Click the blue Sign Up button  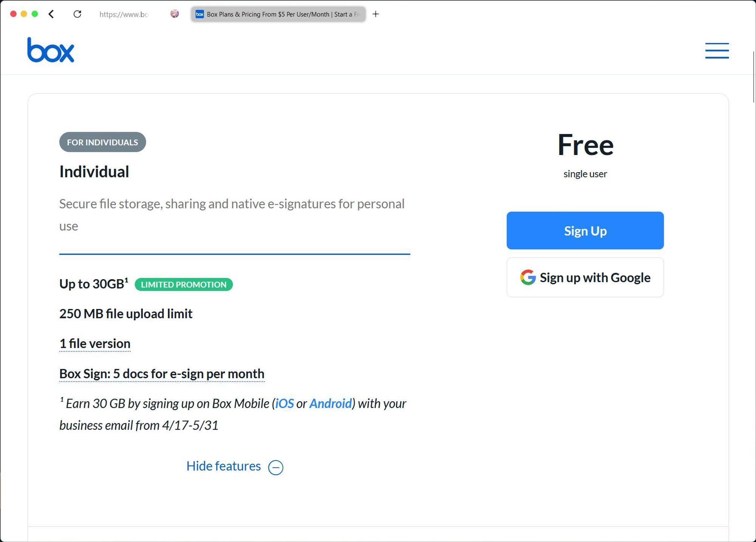coord(585,230)
